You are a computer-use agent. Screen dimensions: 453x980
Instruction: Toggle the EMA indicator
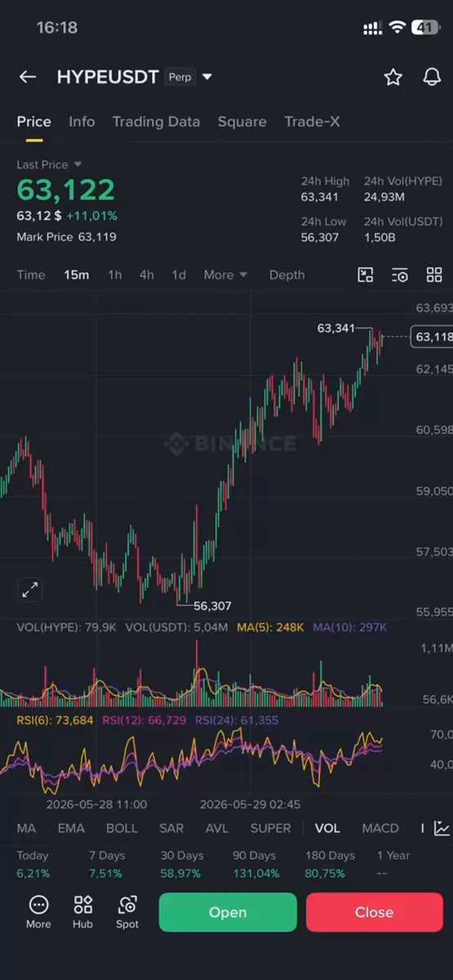pyautogui.click(x=71, y=828)
